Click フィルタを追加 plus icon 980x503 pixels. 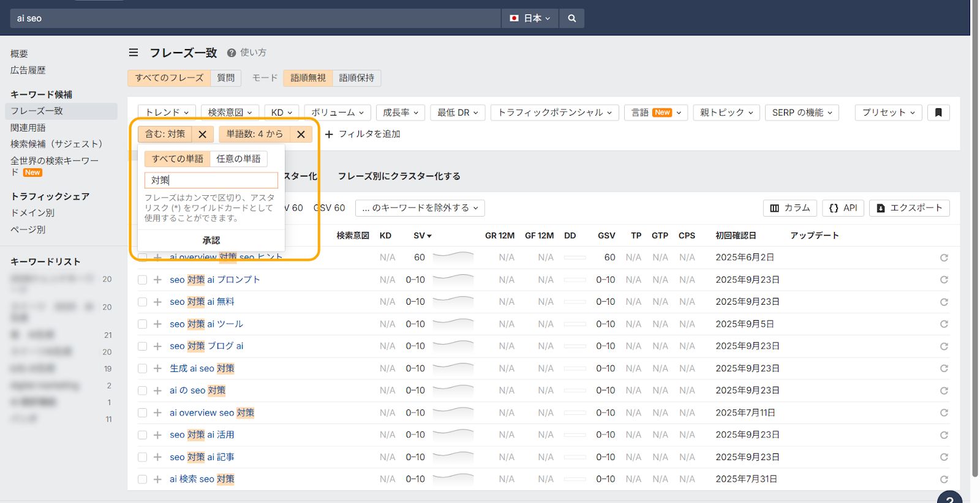(x=329, y=134)
